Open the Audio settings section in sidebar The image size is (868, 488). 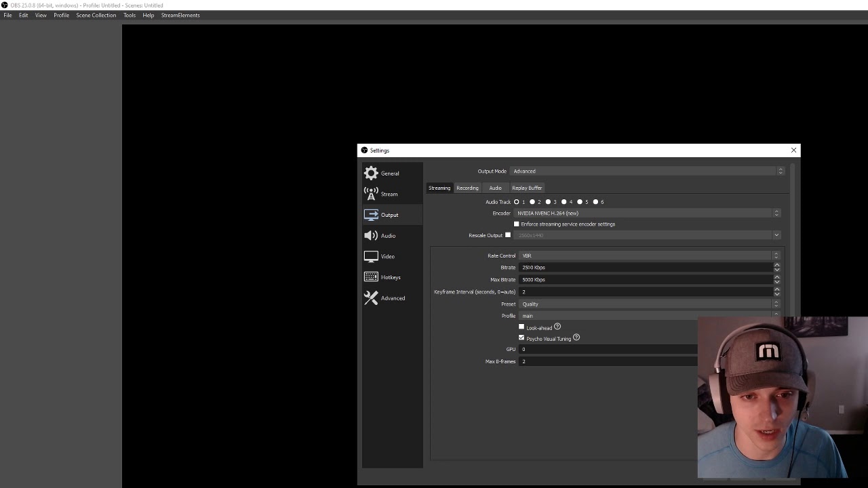pos(392,236)
